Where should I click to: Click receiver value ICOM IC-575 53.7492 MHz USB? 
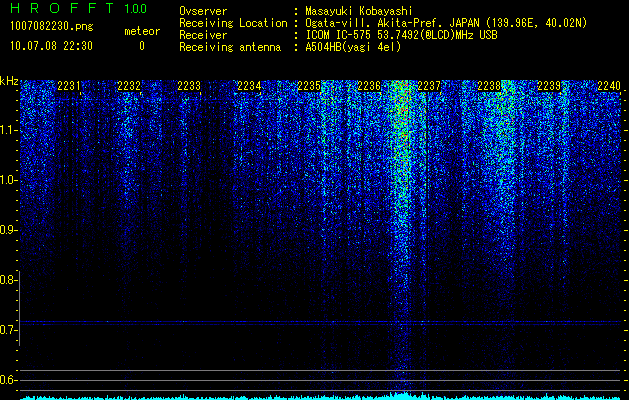[x=401, y=35]
